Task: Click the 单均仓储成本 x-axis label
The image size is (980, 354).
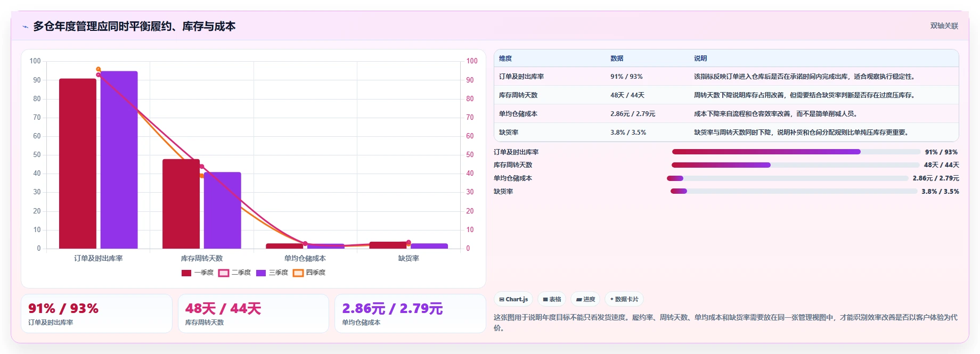Action: pos(305,258)
